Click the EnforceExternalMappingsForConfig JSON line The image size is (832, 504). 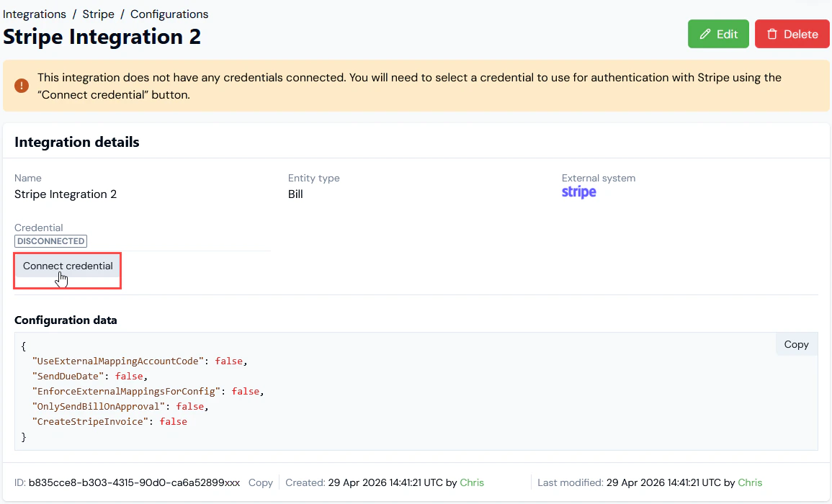click(x=148, y=391)
